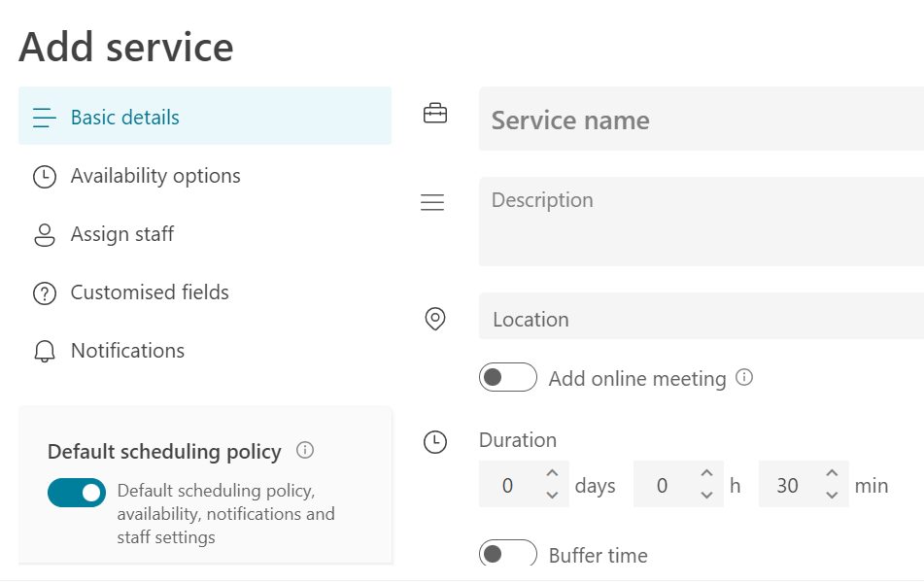Increase the days duration with up arrow

(x=552, y=473)
